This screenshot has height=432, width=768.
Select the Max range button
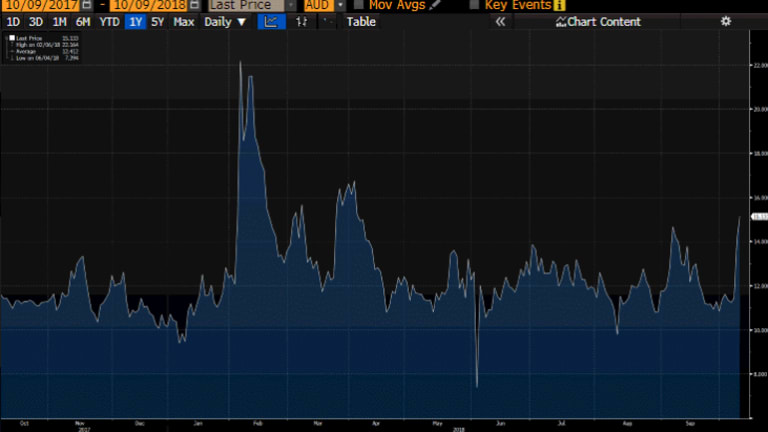pyautogui.click(x=184, y=21)
